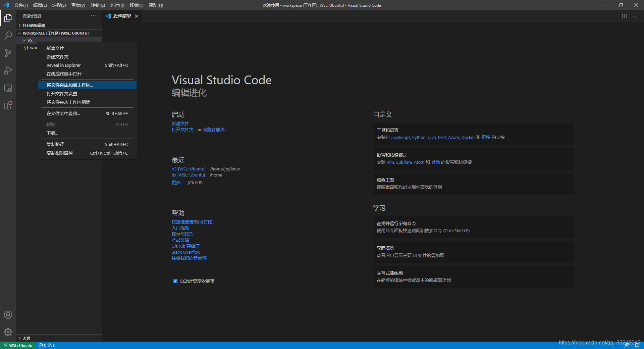Viewport: 644px width, 349px height.
Task: Open the Manage gear icon
Action: [x=8, y=332]
